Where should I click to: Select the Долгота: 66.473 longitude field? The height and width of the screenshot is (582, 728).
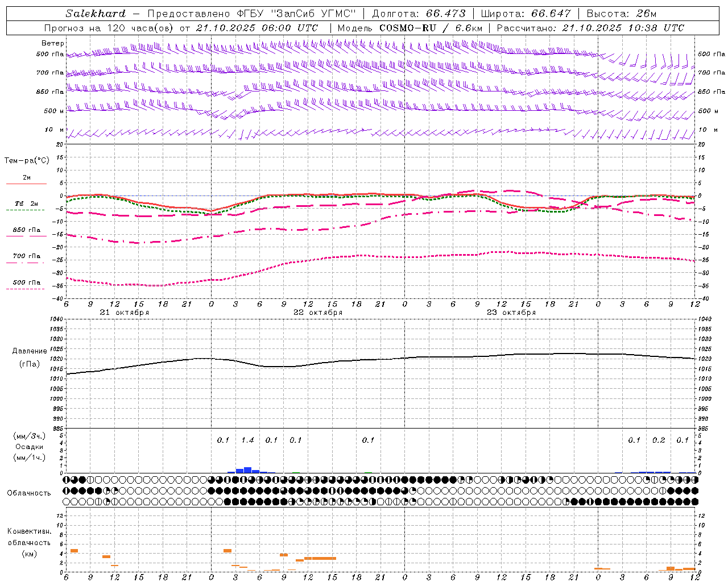pos(418,14)
